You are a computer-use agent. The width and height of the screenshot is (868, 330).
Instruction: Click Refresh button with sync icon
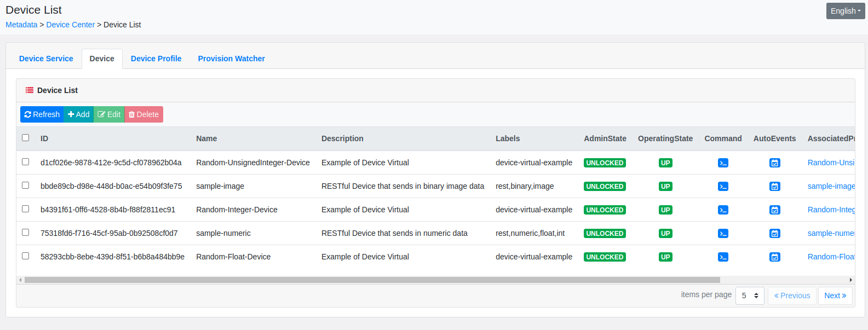[42, 114]
